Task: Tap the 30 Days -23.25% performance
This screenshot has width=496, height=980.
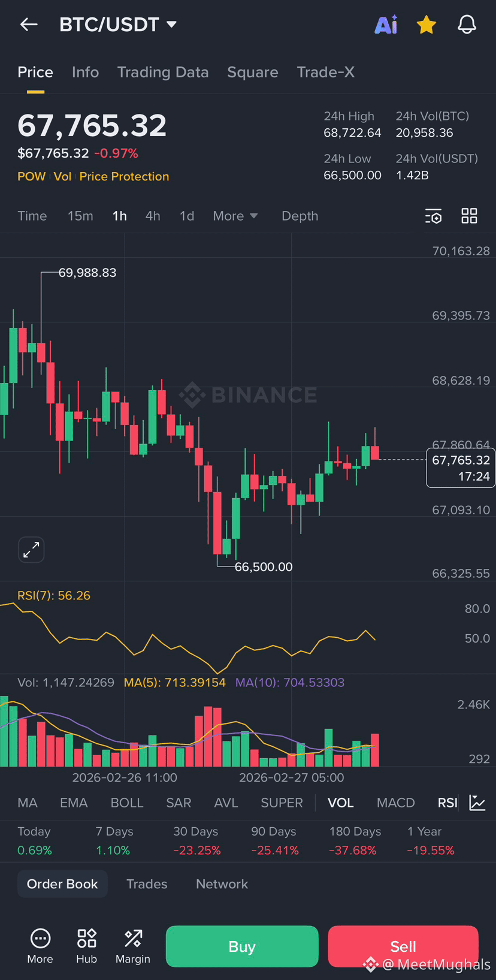Action: click(x=197, y=841)
